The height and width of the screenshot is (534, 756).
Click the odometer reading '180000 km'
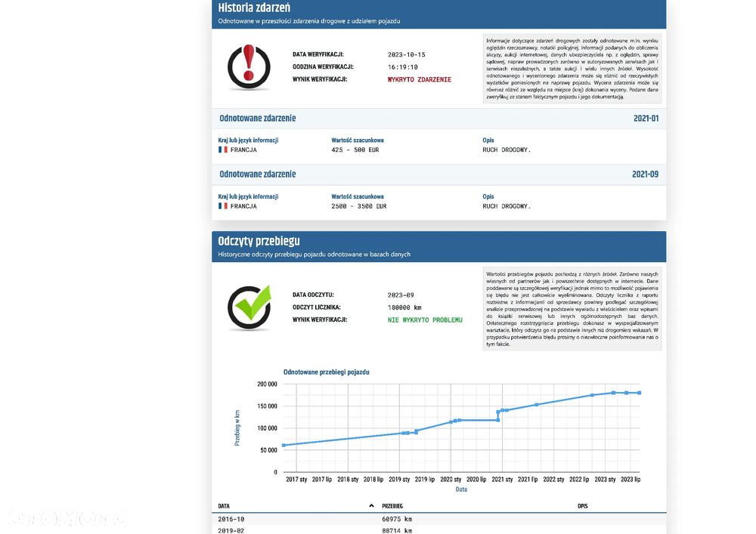(x=404, y=307)
